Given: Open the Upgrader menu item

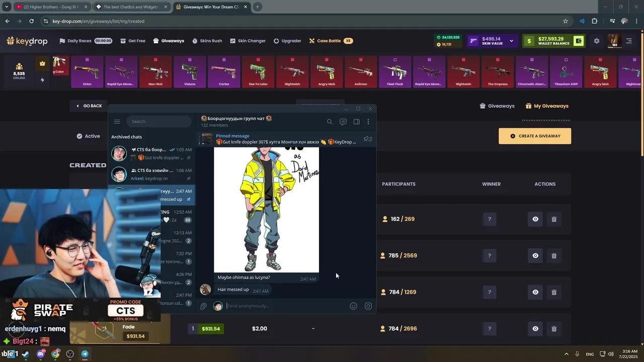Looking at the screenshot, I should click(287, 41).
